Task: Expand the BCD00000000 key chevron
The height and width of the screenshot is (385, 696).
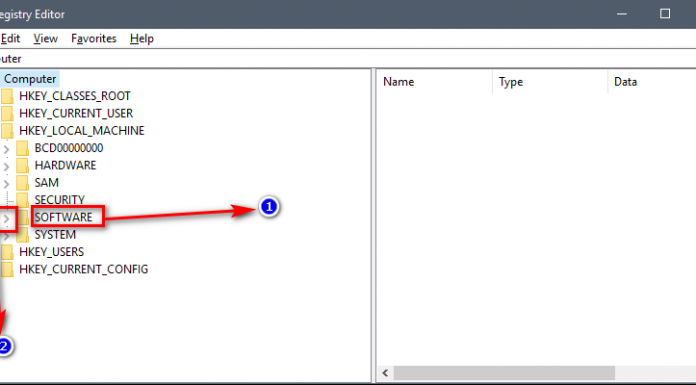Action: [x=6, y=149]
